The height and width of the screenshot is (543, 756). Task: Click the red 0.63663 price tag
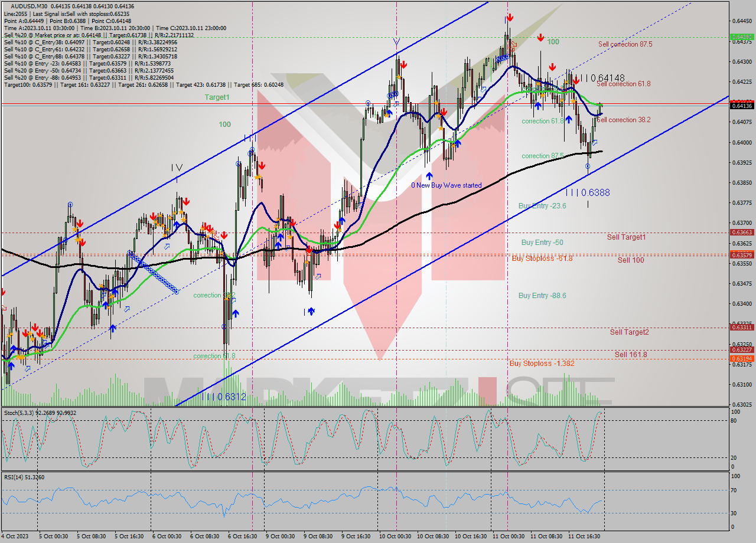[x=742, y=233]
